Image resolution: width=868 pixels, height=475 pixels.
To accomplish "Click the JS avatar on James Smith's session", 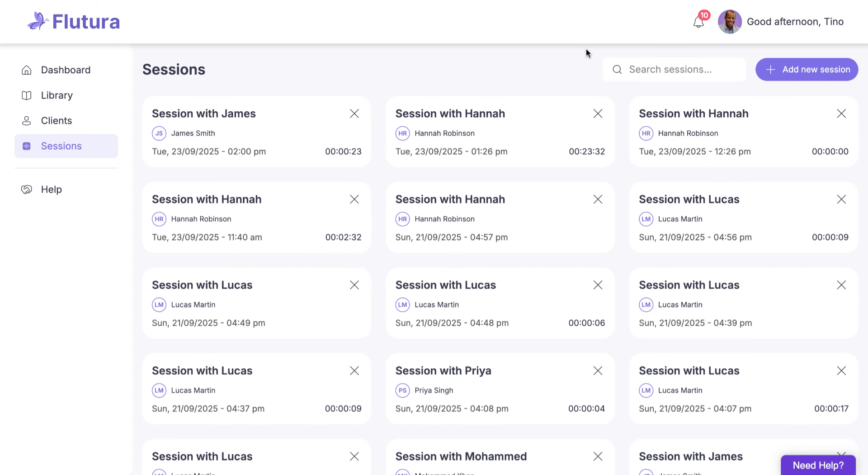I will click(x=159, y=133).
